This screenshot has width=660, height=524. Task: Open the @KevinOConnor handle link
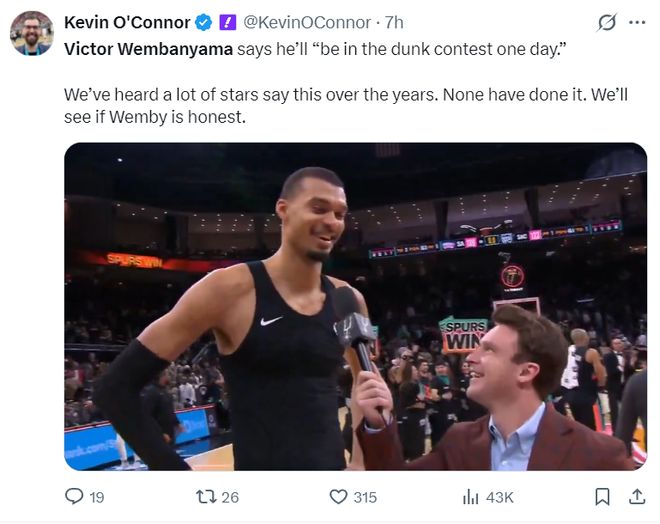tap(310, 22)
